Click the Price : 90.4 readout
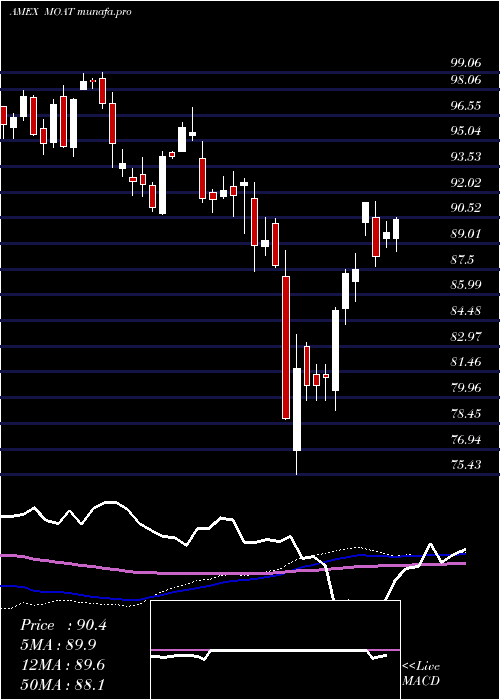Image resolution: width=500 pixels, height=700 pixels. pos(63,625)
